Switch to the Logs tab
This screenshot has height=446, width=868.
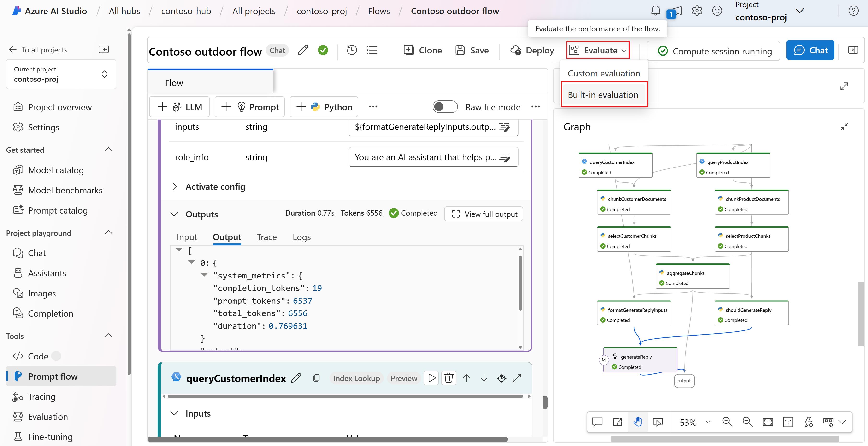[301, 237]
